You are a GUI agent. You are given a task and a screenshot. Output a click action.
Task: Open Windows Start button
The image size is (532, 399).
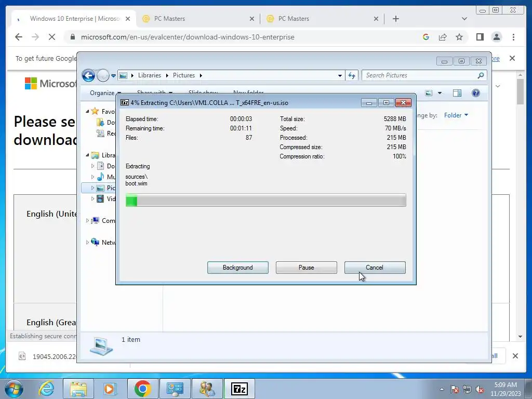[x=14, y=389]
